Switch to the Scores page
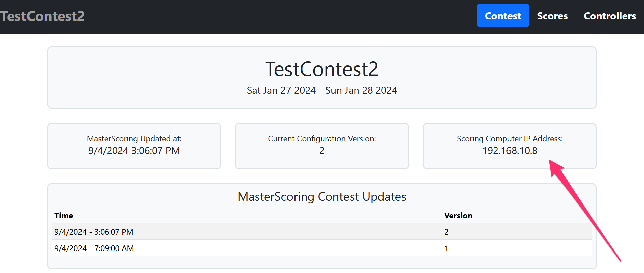Image resolution: width=644 pixels, height=273 pixels. point(552,16)
